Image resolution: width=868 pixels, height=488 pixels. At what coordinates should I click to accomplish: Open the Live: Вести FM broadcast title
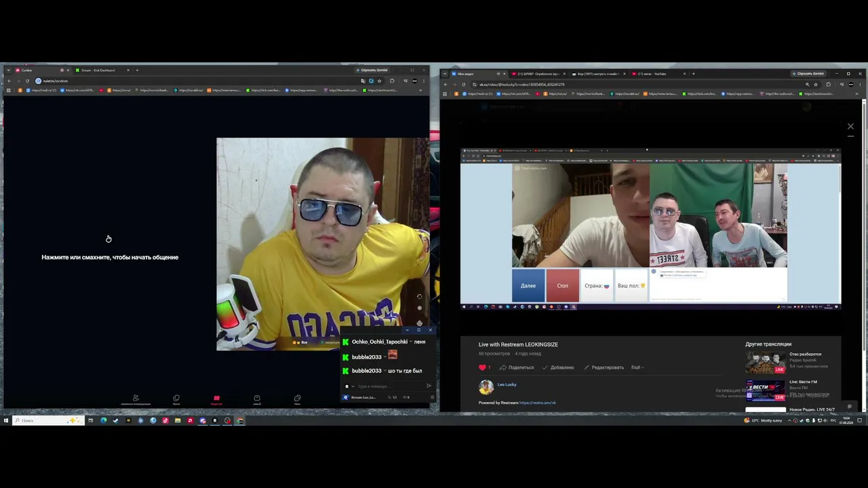(803, 382)
